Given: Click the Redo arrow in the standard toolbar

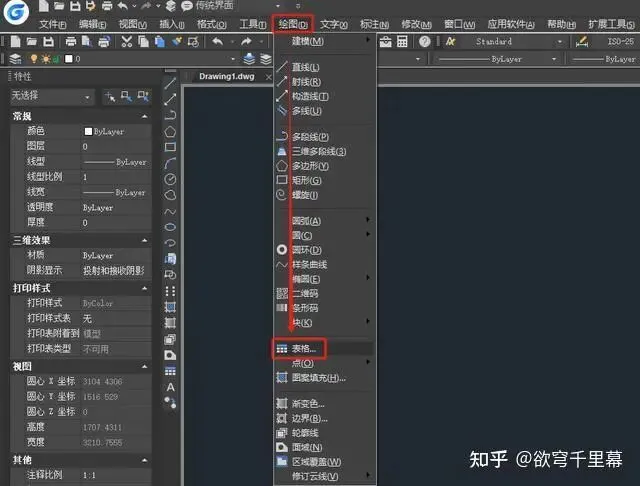Looking at the screenshot, I should tap(246, 42).
